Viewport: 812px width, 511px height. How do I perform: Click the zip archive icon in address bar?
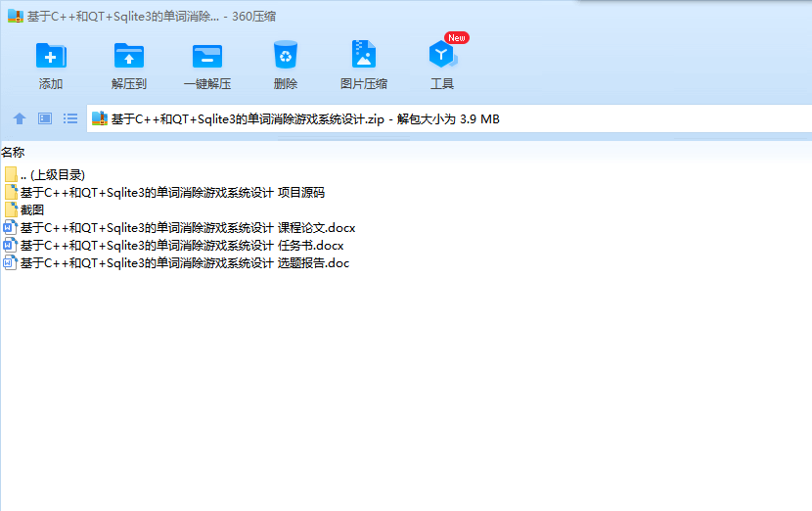pyautogui.click(x=100, y=118)
